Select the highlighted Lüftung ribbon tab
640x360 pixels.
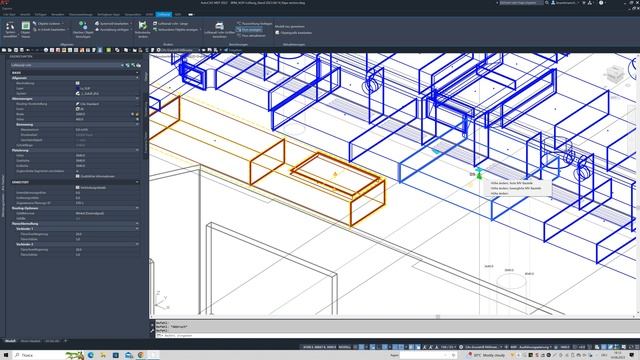164,14
